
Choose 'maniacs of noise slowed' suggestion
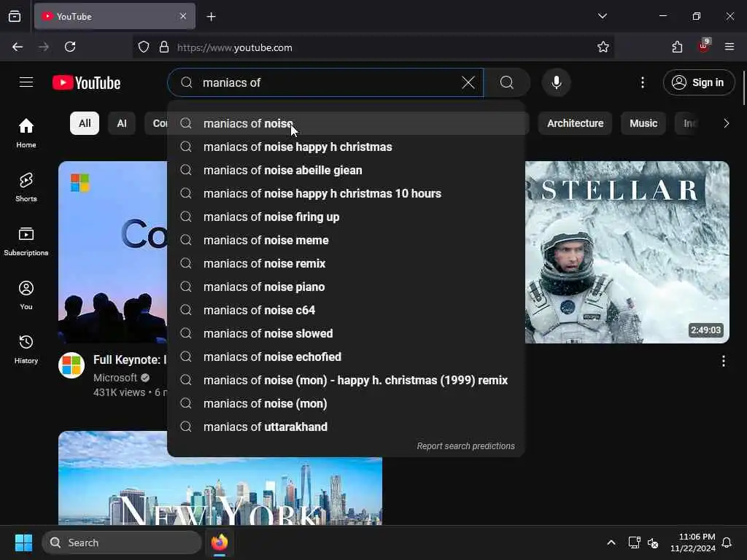tap(347, 333)
